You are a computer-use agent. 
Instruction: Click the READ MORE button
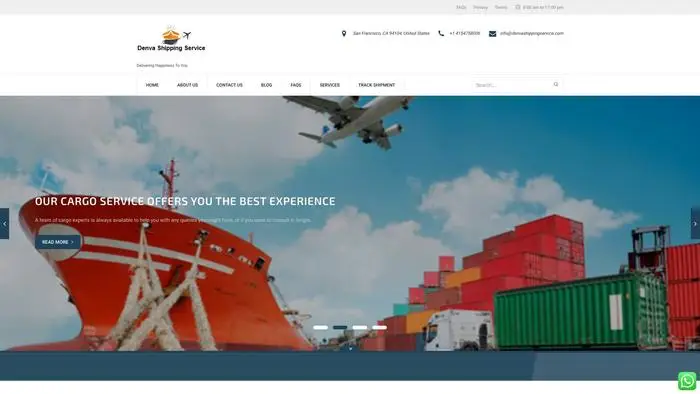coord(58,242)
